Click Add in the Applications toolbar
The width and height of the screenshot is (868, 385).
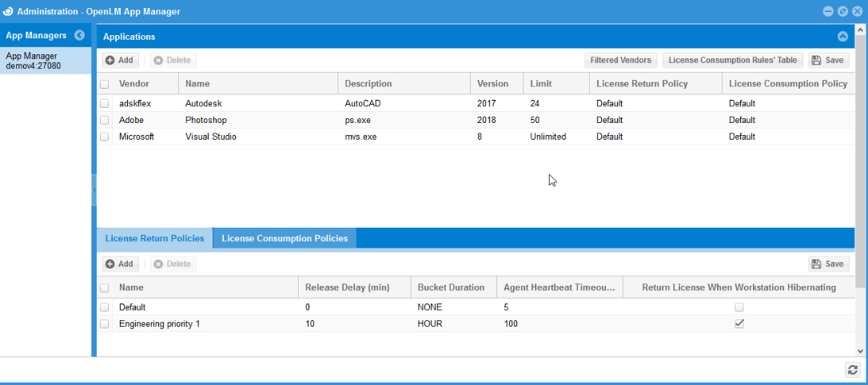pyautogui.click(x=120, y=60)
